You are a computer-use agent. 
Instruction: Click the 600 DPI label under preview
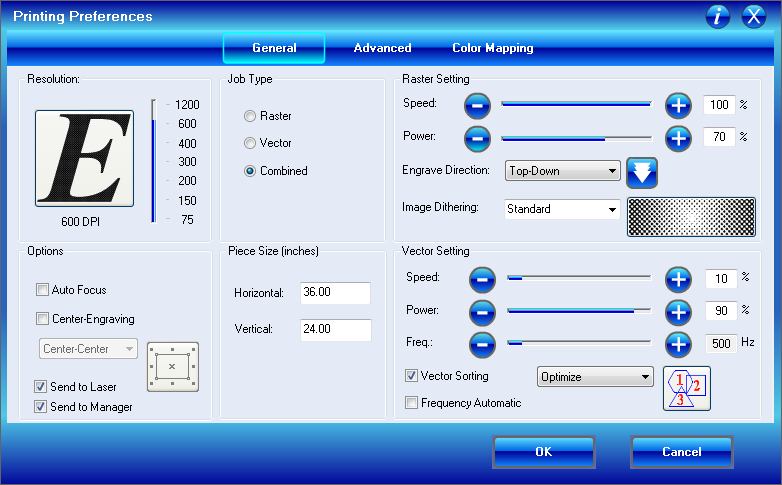(x=80, y=222)
